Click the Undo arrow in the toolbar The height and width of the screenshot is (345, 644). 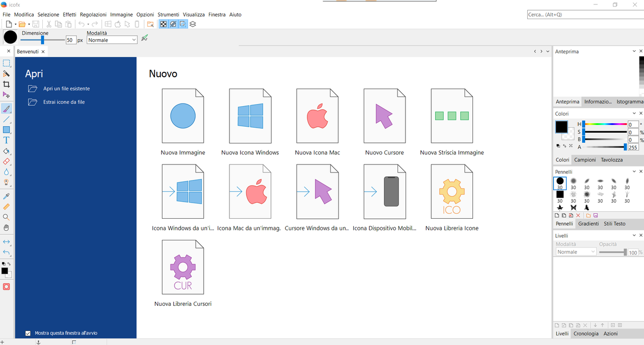[x=81, y=24]
